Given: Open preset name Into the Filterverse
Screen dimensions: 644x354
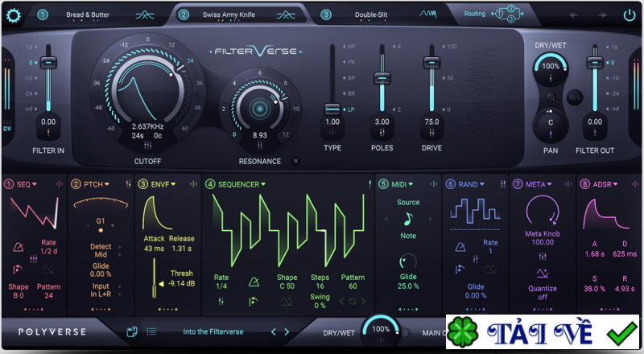Looking at the screenshot, I should (213, 331).
